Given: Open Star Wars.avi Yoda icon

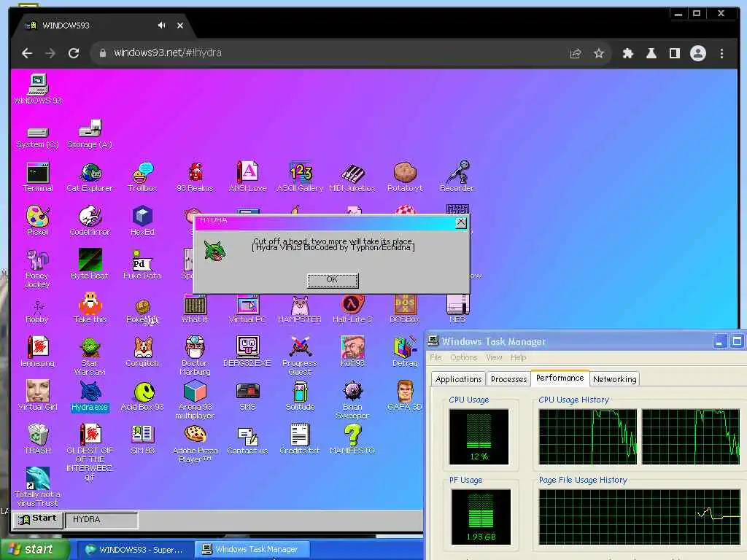Looking at the screenshot, I should (x=90, y=356).
